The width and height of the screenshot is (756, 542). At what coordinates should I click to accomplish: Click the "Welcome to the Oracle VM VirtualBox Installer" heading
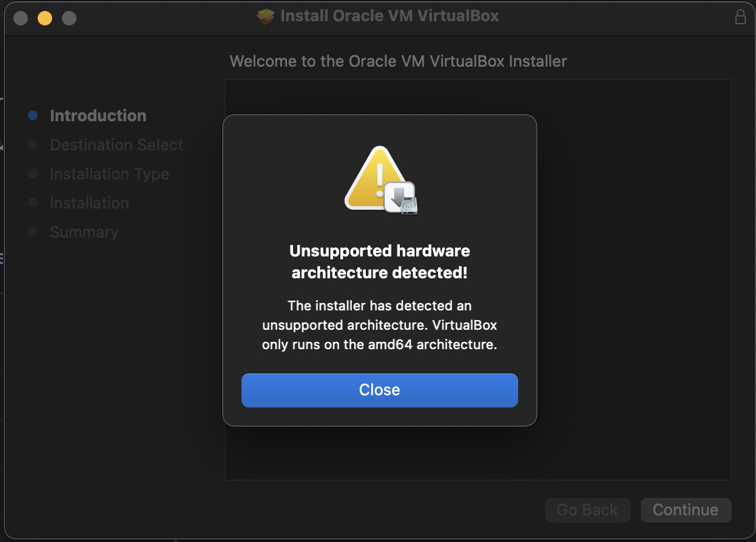pyautogui.click(x=398, y=61)
